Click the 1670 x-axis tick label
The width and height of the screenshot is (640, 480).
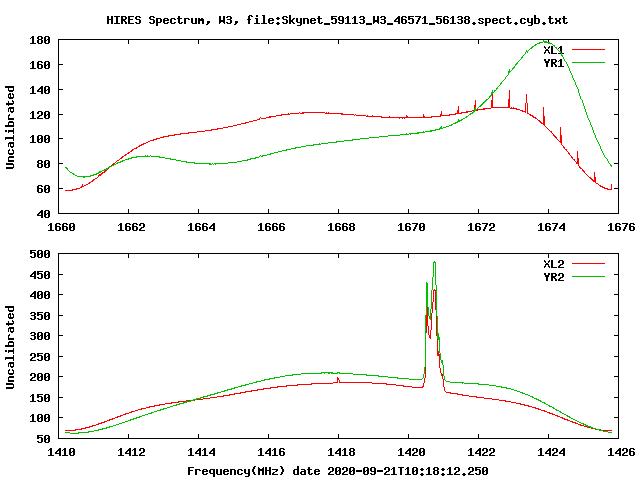pos(411,227)
